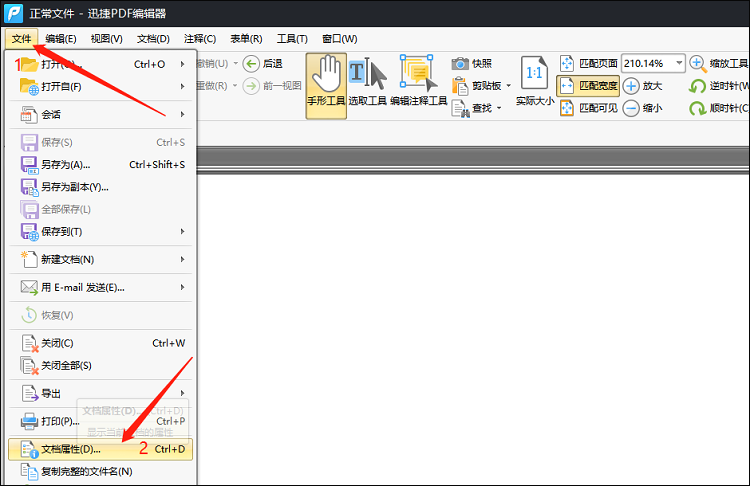Screen dimensions: 750x486
Task: Select the 手形工具 hand tool
Action: (x=326, y=86)
